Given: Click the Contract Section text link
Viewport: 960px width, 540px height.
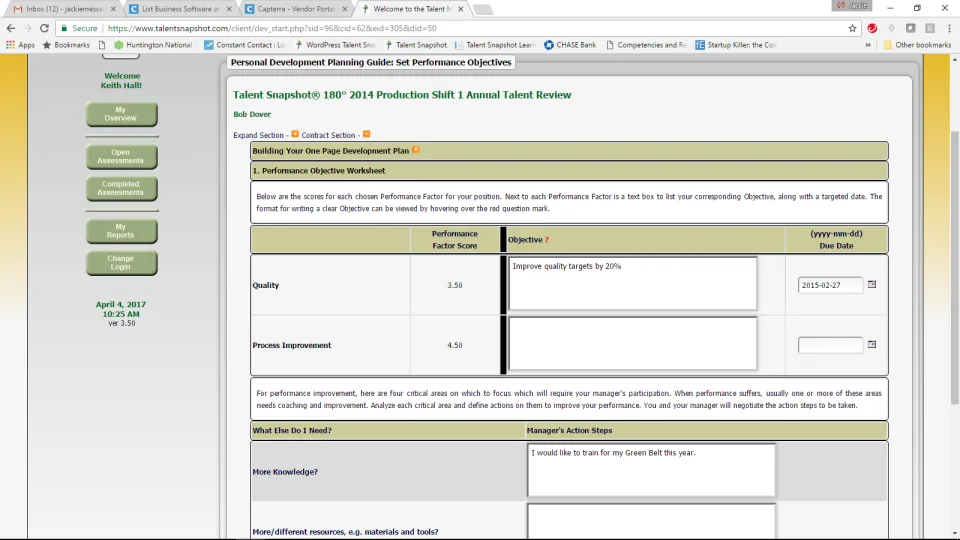Looking at the screenshot, I should 328,135.
